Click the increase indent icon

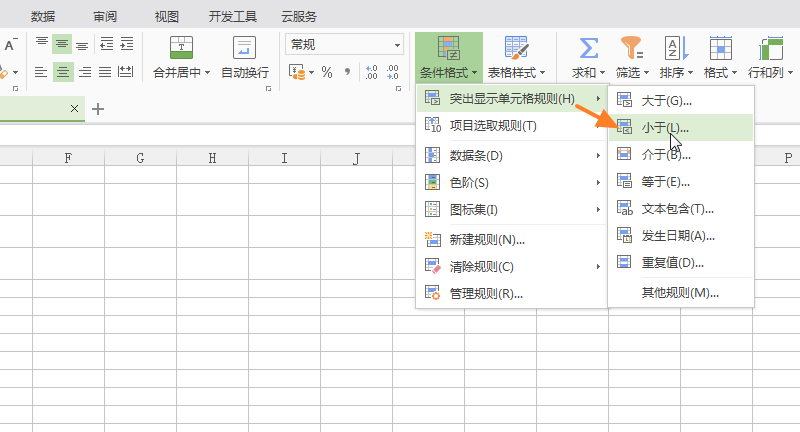(127, 44)
